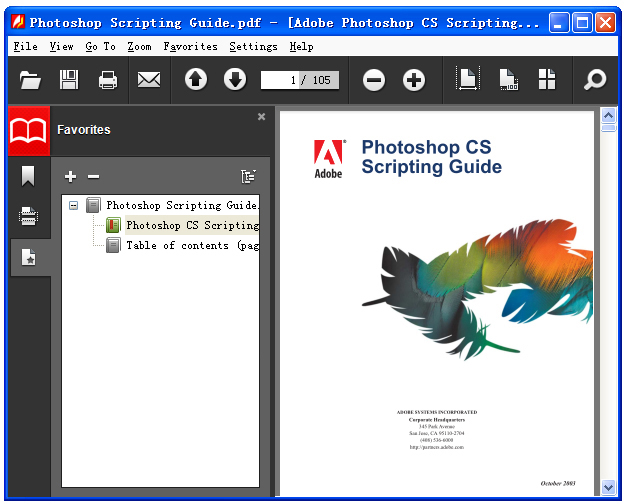Viewport: 628px width, 504px height.
Task: Click the red open book panel icon
Action: [x=29, y=131]
